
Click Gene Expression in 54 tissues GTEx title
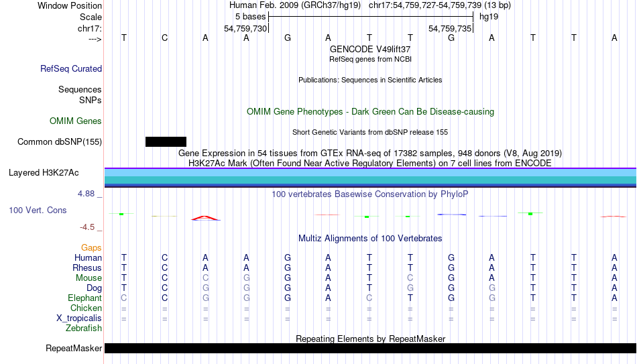coord(370,153)
